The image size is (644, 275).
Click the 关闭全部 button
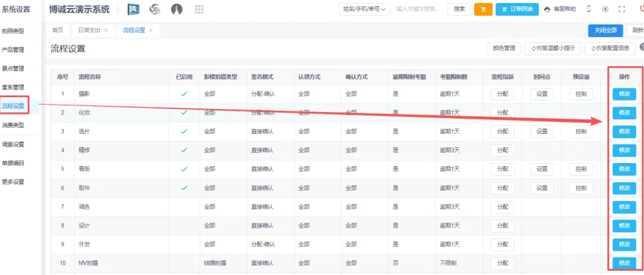pyautogui.click(x=605, y=30)
